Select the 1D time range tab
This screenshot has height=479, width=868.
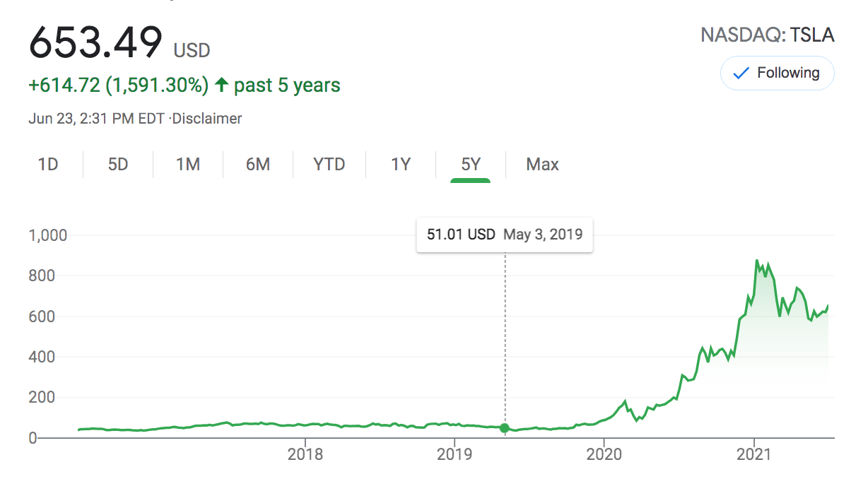48,165
